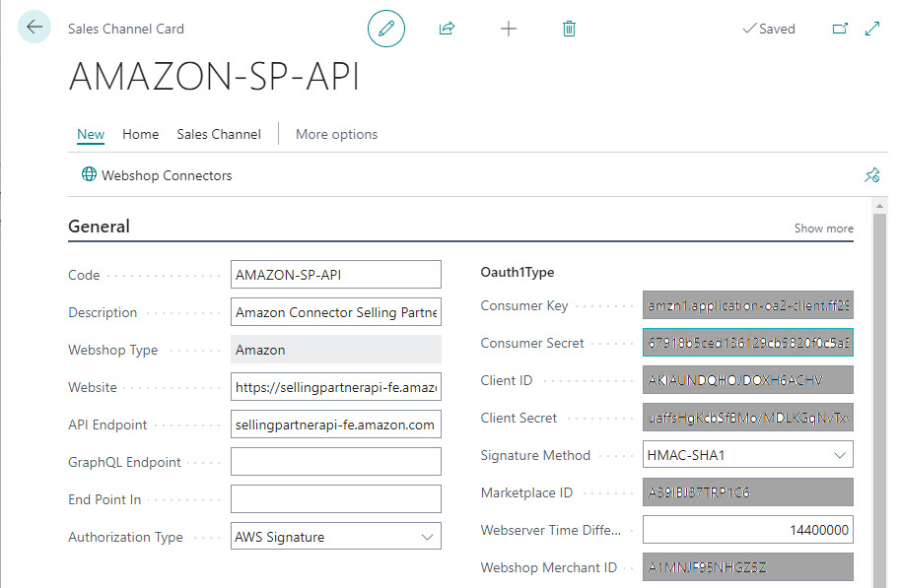Open More options menu

[336, 135]
